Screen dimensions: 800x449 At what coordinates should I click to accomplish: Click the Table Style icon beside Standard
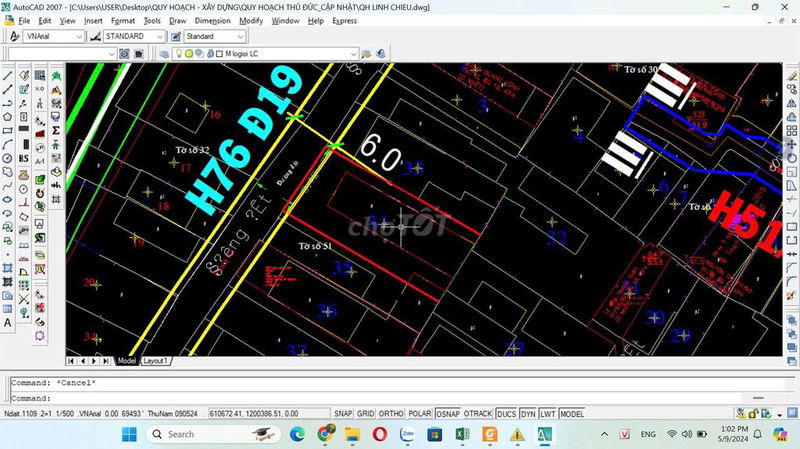(176, 36)
